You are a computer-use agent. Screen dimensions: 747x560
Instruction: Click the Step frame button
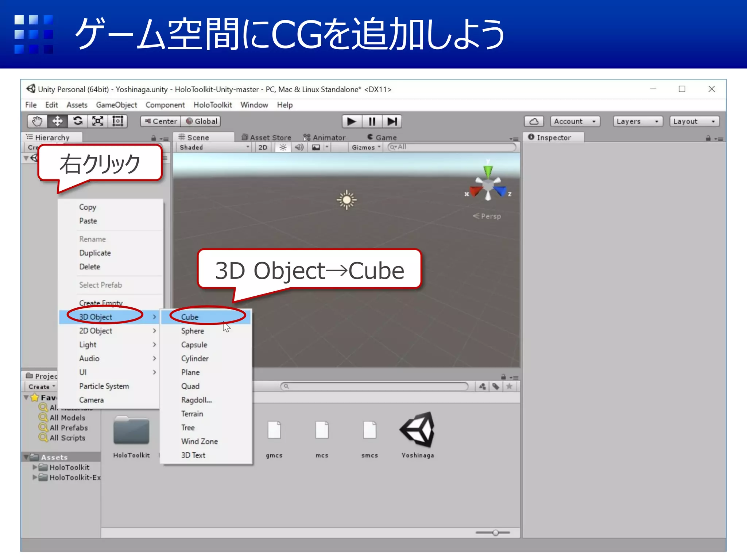(392, 121)
